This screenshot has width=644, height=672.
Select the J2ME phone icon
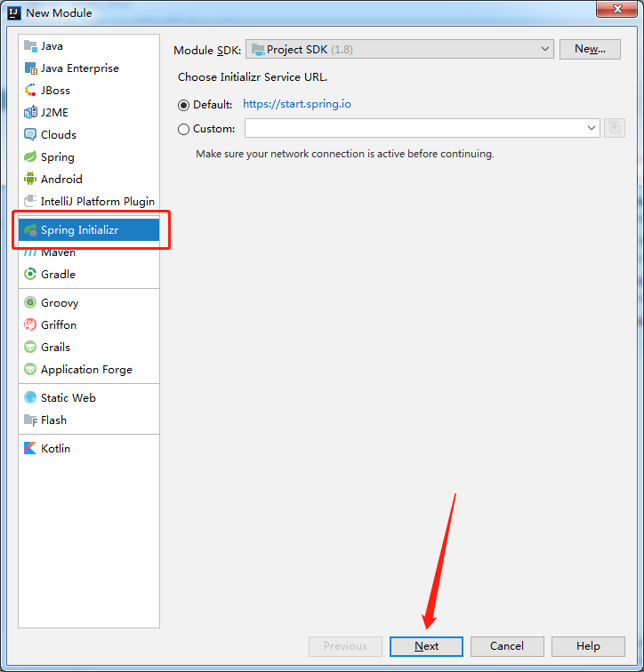tap(30, 112)
